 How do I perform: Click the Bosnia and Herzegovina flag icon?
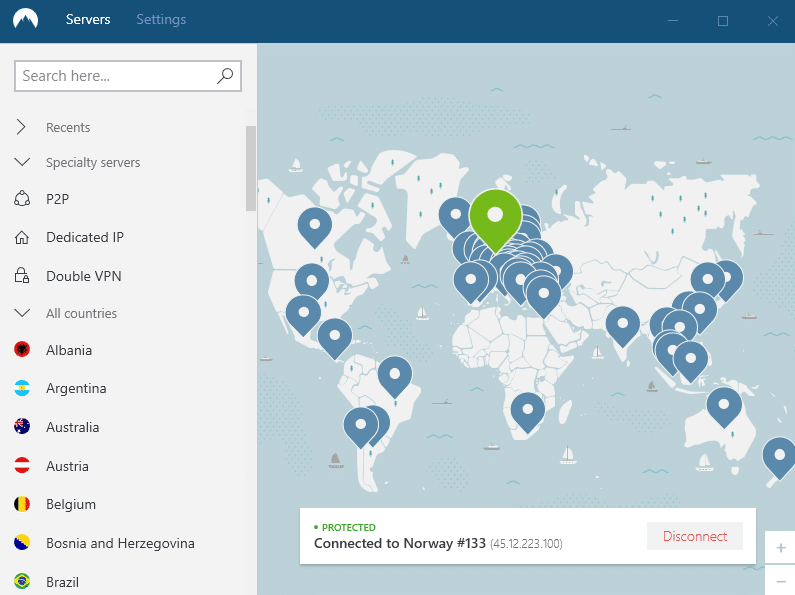(x=22, y=543)
